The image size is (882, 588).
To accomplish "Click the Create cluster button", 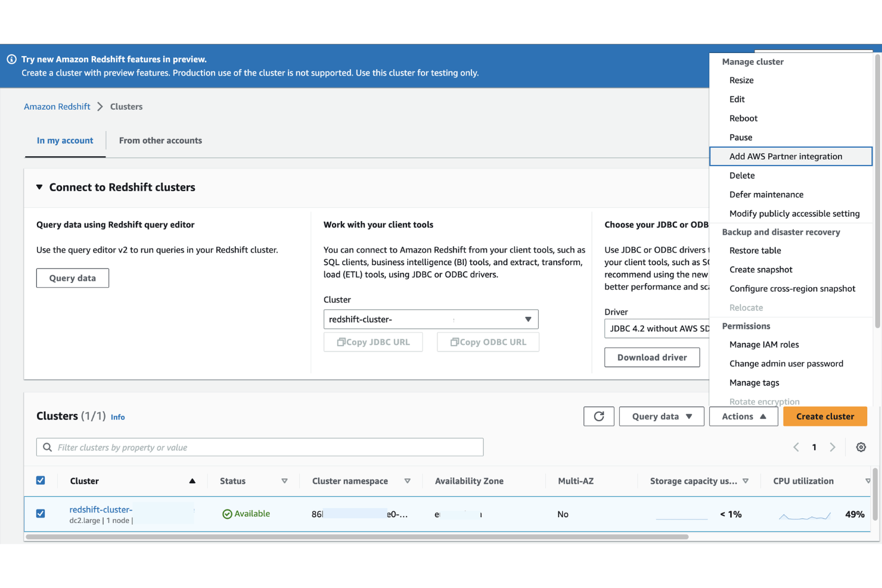I will [x=825, y=416].
